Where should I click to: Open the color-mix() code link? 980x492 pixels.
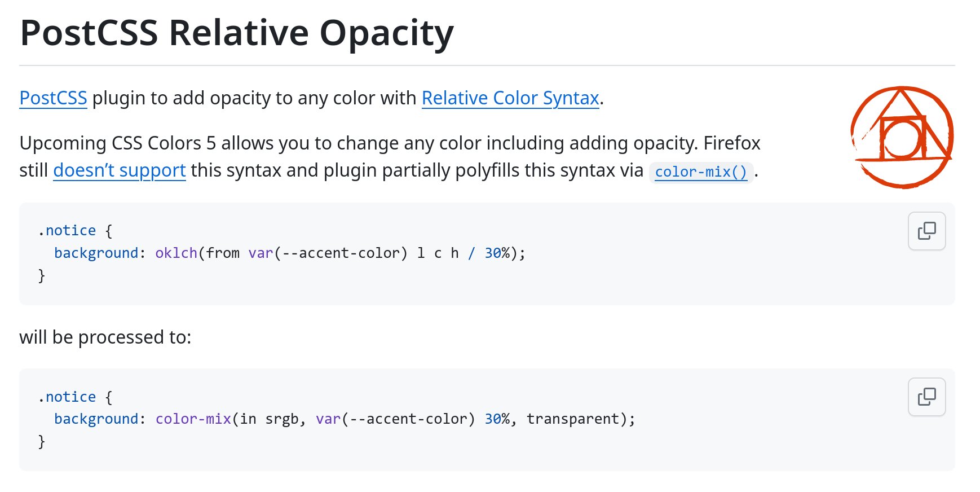pos(701,172)
